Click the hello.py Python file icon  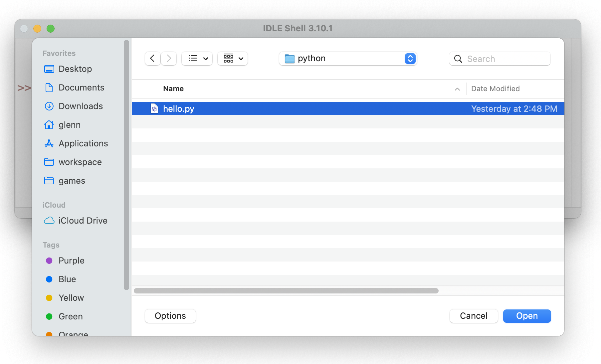[x=154, y=108]
